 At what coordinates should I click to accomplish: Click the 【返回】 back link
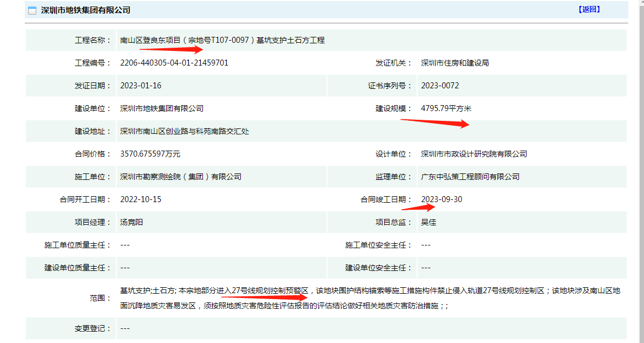click(x=589, y=9)
